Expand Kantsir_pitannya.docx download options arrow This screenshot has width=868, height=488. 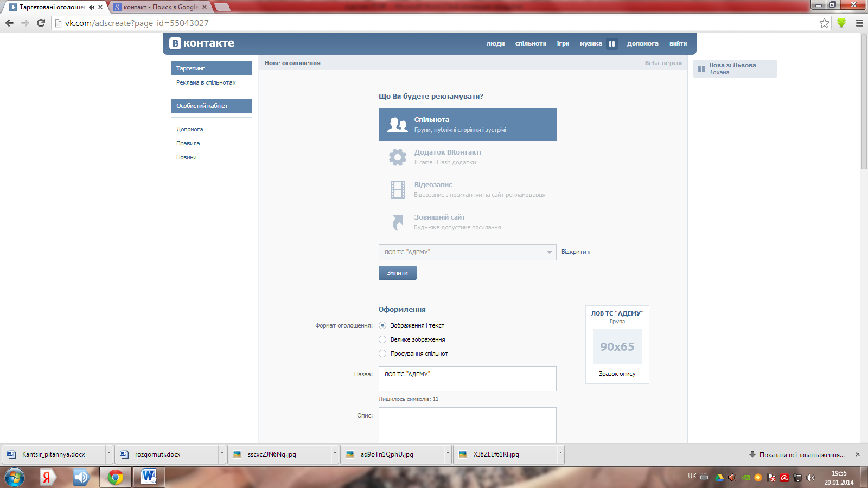(x=109, y=454)
